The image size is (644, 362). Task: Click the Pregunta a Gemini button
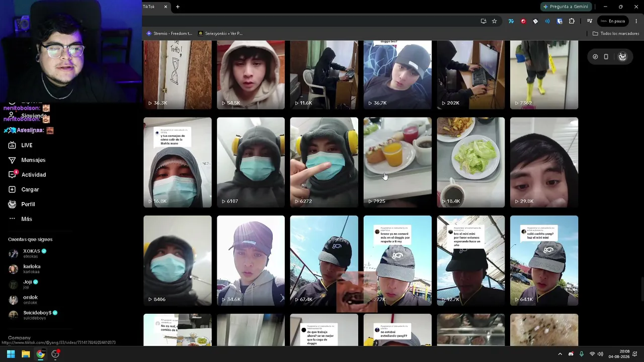[x=566, y=7]
